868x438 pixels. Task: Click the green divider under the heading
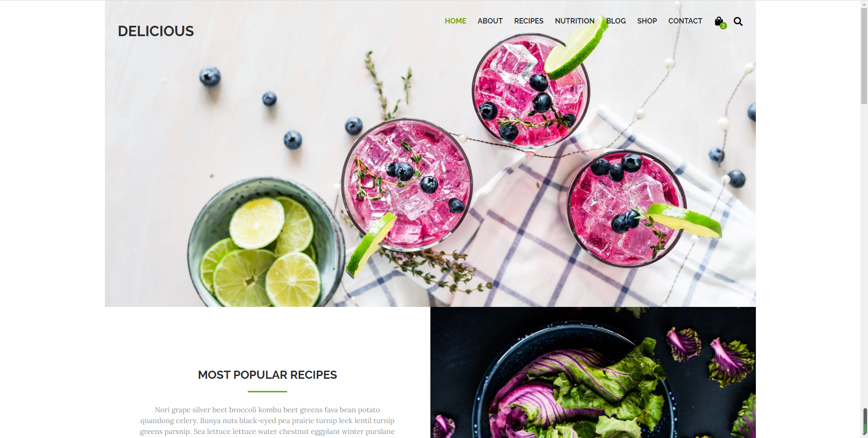[267, 391]
